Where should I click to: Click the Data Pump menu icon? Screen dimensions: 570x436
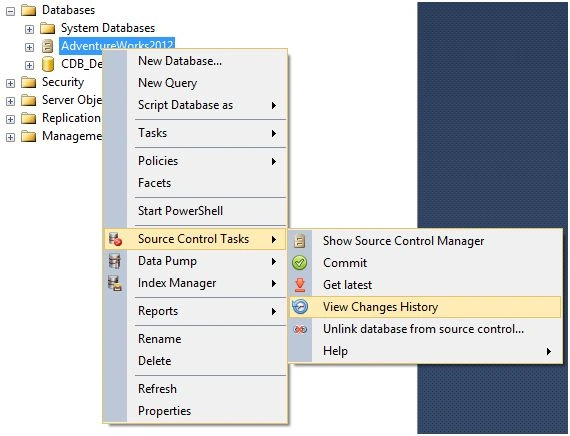click(x=115, y=261)
